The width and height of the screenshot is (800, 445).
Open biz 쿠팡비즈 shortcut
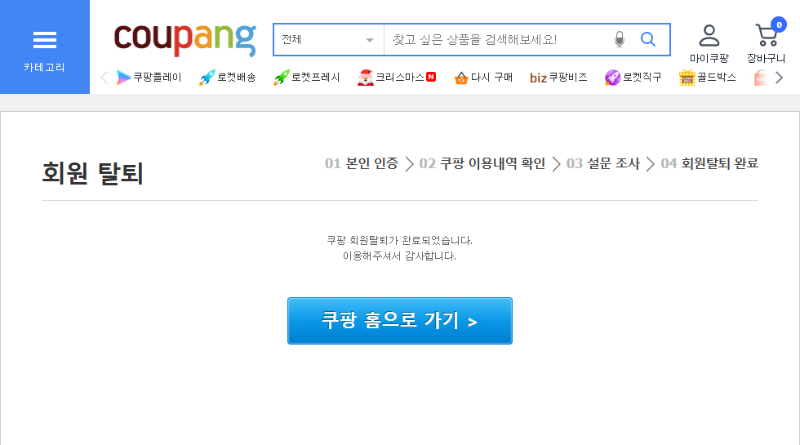[558, 78]
